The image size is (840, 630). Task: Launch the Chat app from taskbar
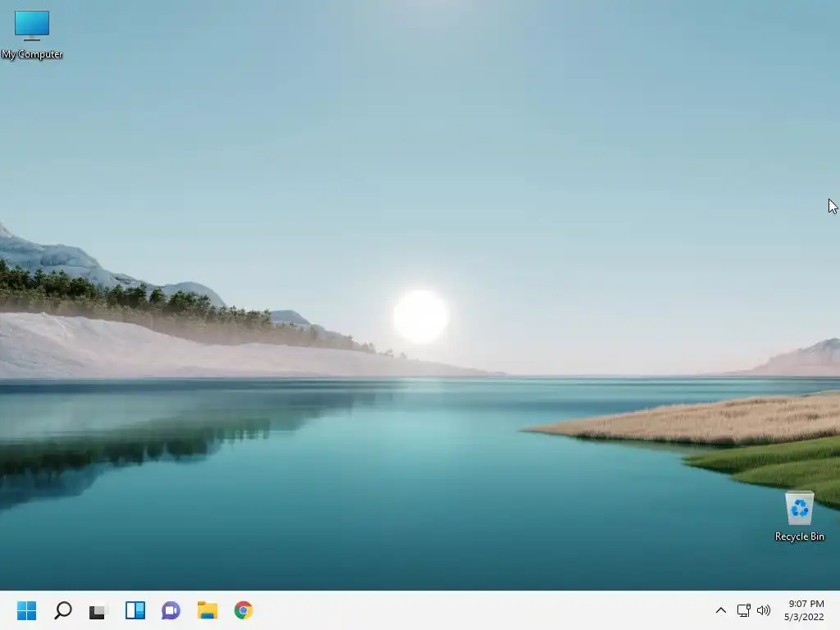click(x=171, y=610)
